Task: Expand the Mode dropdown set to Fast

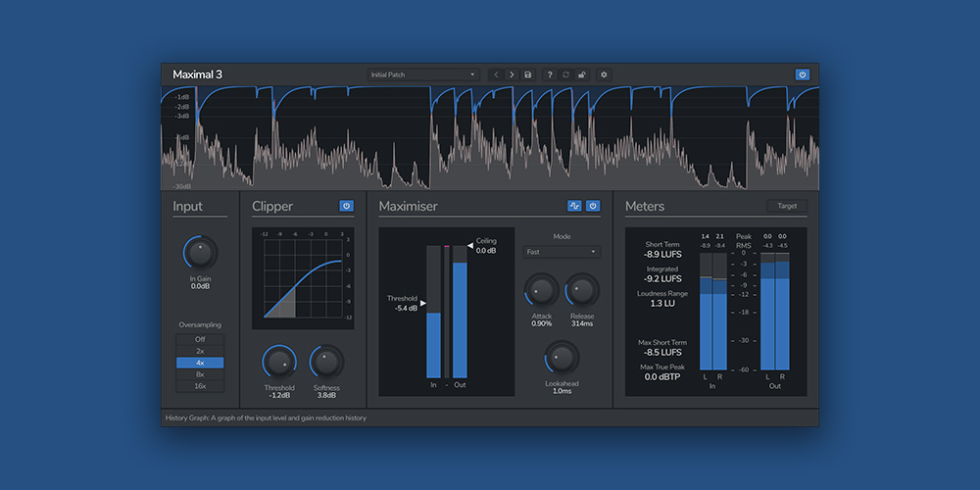Action: click(x=561, y=252)
